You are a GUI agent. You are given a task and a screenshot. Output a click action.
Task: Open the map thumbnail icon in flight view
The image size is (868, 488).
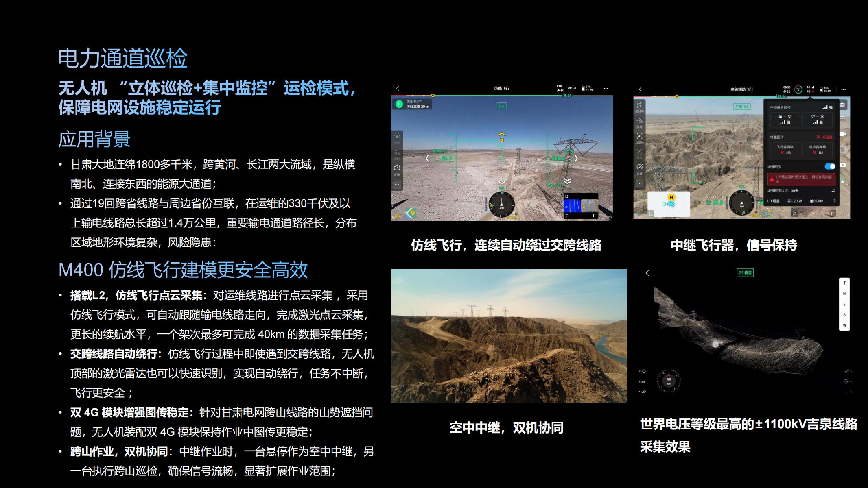click(411, 213)
